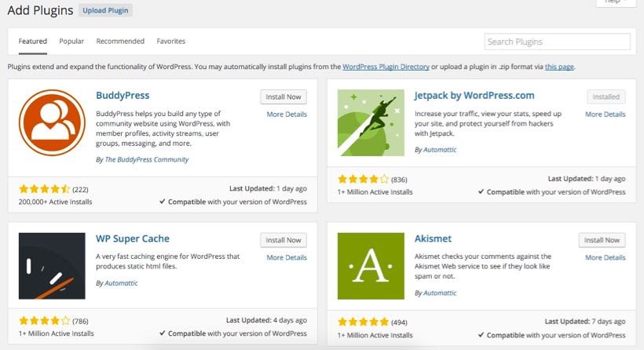Screen dimensions: 644x350
Task: Visit The BuddyPress Community author link
Action: click(147, 159)
